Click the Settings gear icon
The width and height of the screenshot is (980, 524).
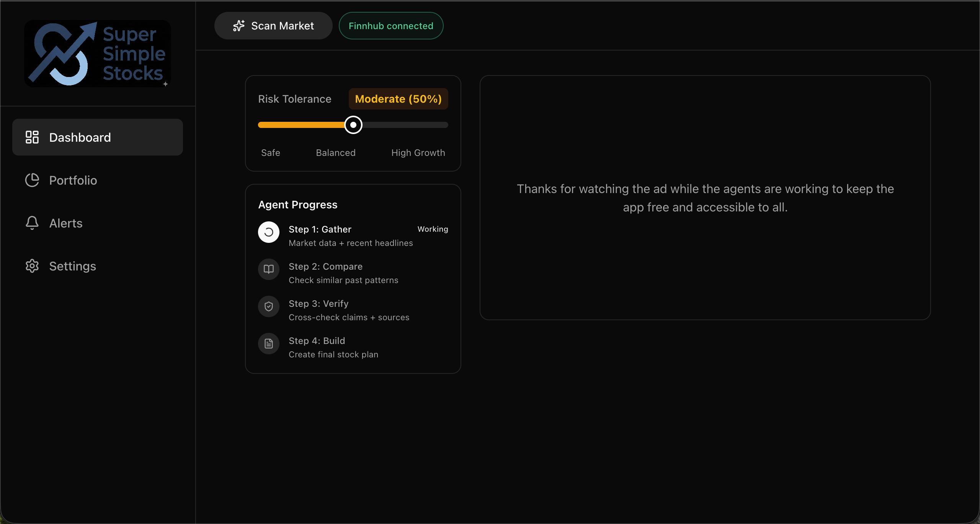click(x=32, y=266)
